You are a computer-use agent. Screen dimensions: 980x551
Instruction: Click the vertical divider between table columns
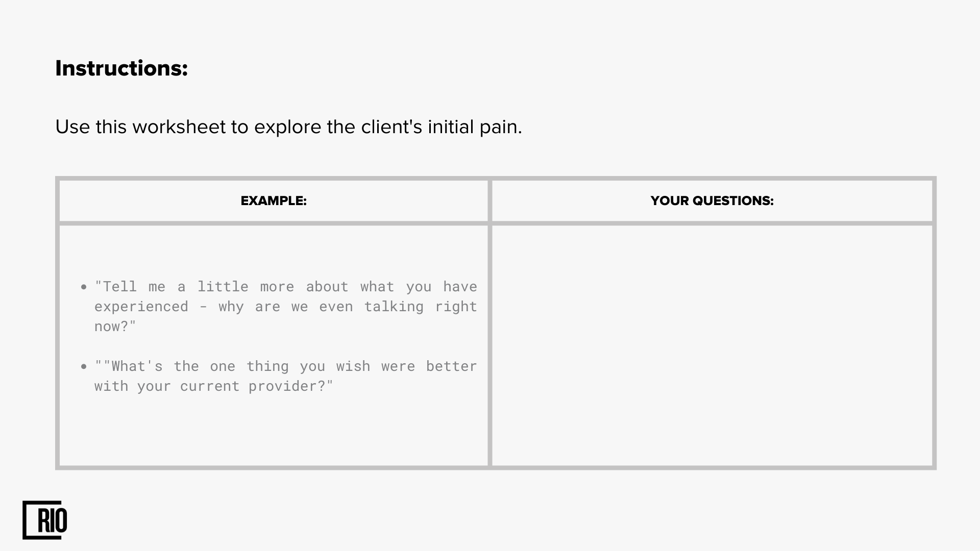[x=490, y=323]
